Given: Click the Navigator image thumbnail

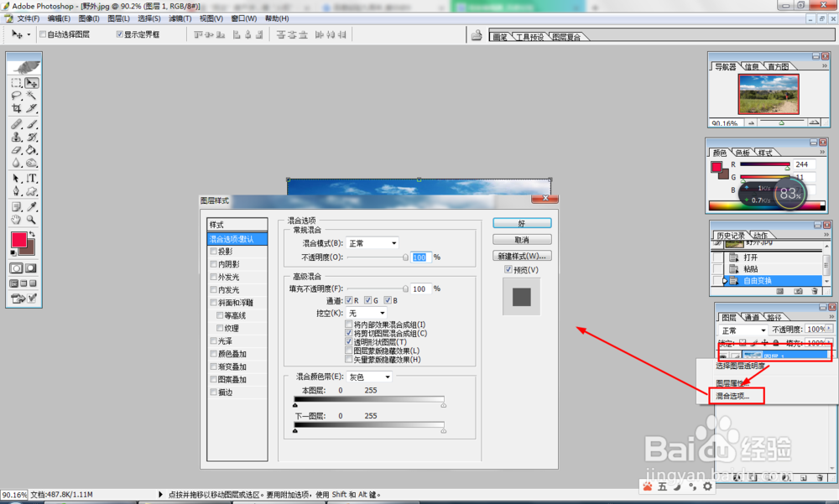Looking at the screenshot, I should click(x=769, y=94).
